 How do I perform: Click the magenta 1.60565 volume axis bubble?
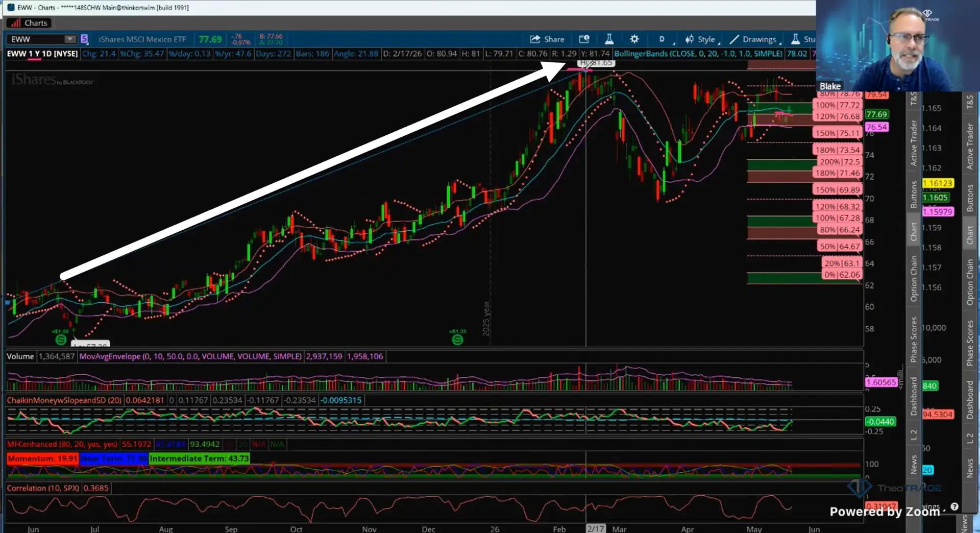881,382
